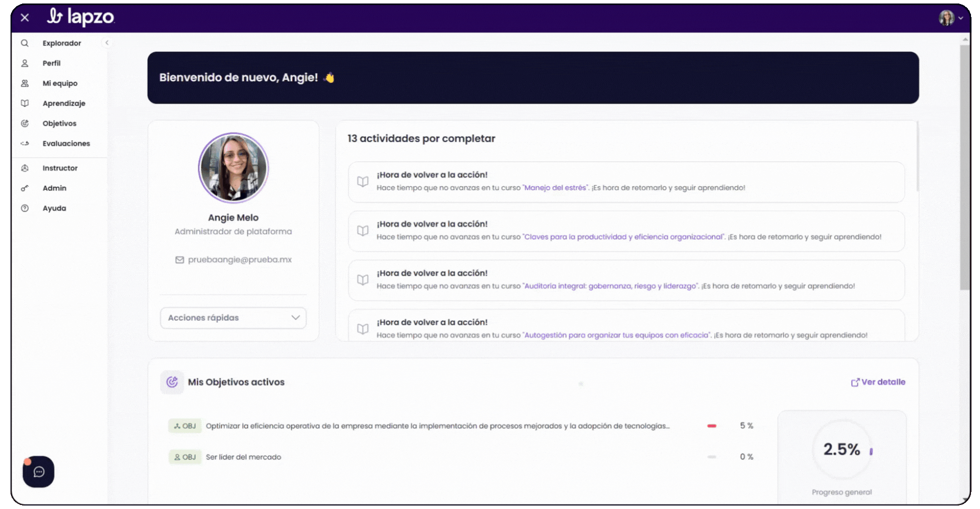Open the user avatar menu at top right
The height and width of the screenshot is (509, 980).
click(950, 18)
